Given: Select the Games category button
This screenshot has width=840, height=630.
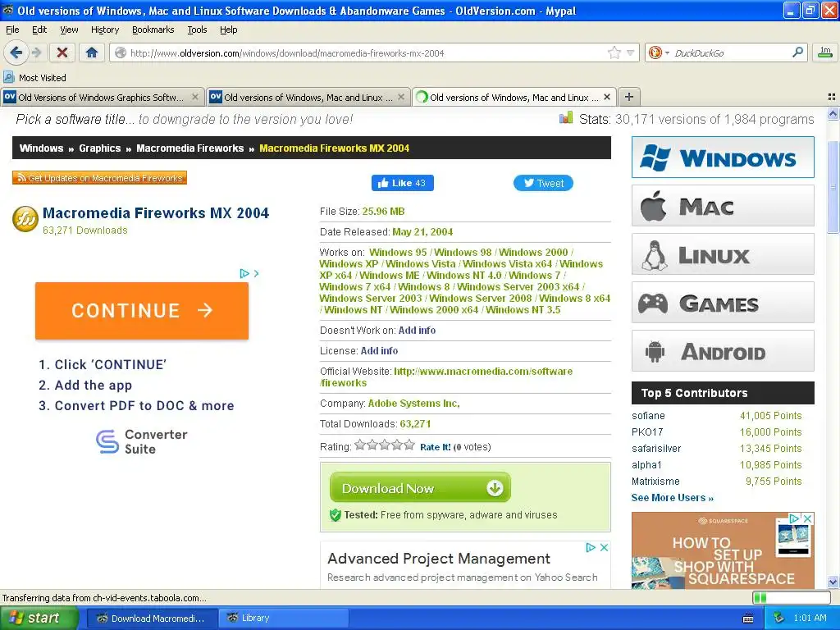Looking at the screenshot, I should point(723,302).
